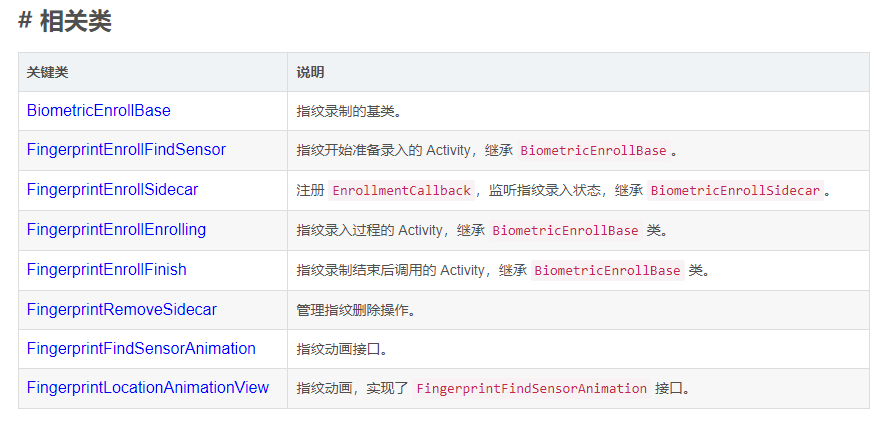The width and height of the screenshot is (881, 427).
Task: Open the FingerprintFindSensorAnimation link
Action: pyautogui.click(x=141, y=349)
